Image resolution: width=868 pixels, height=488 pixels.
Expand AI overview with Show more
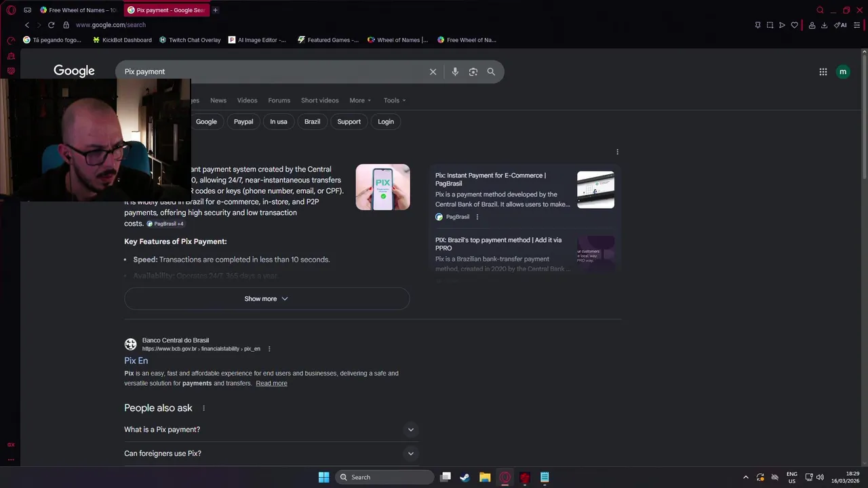click(x=267, y=299)
